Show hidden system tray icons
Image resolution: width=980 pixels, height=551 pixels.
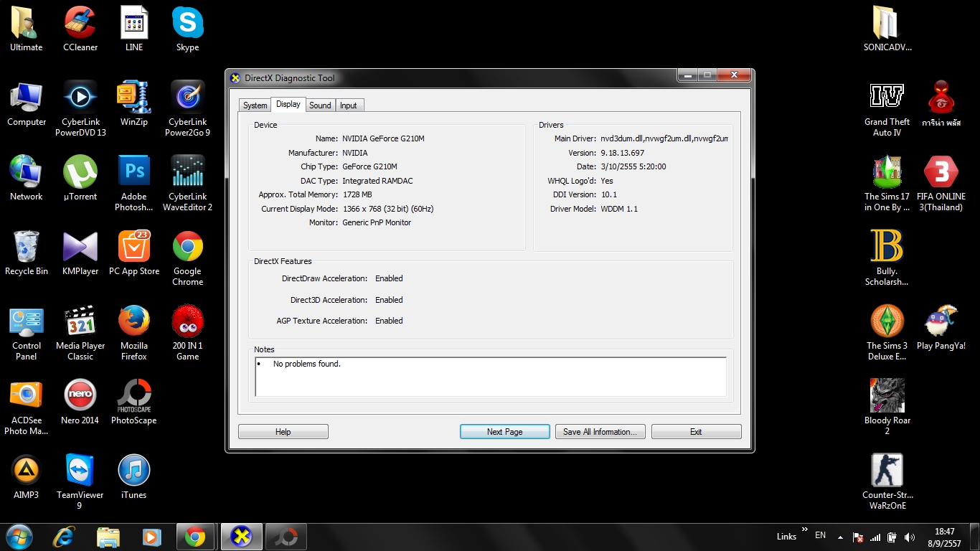click(x=840, y=536)
